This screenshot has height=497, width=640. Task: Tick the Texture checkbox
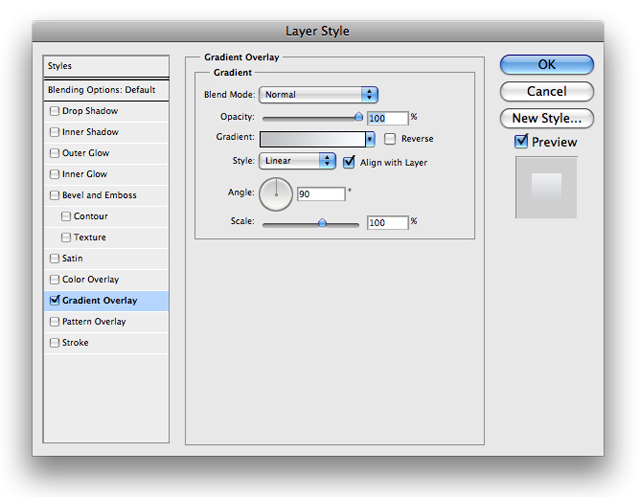coord(66,237)
